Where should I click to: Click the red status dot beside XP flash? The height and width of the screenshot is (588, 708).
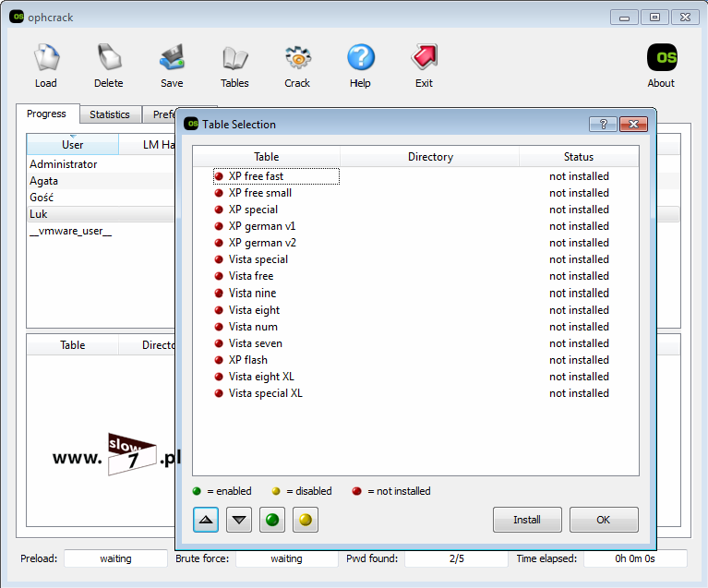[219, 360]
